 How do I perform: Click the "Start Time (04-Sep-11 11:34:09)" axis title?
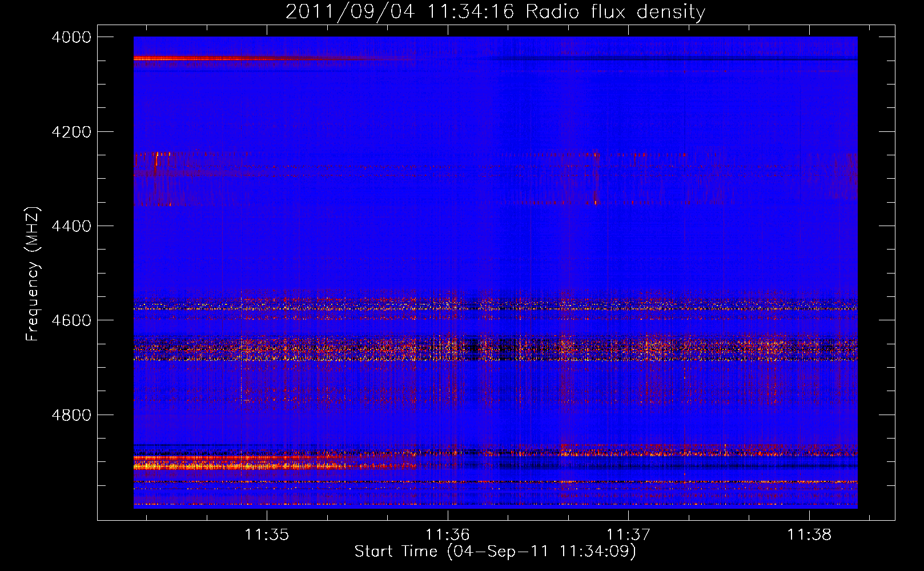495,552
